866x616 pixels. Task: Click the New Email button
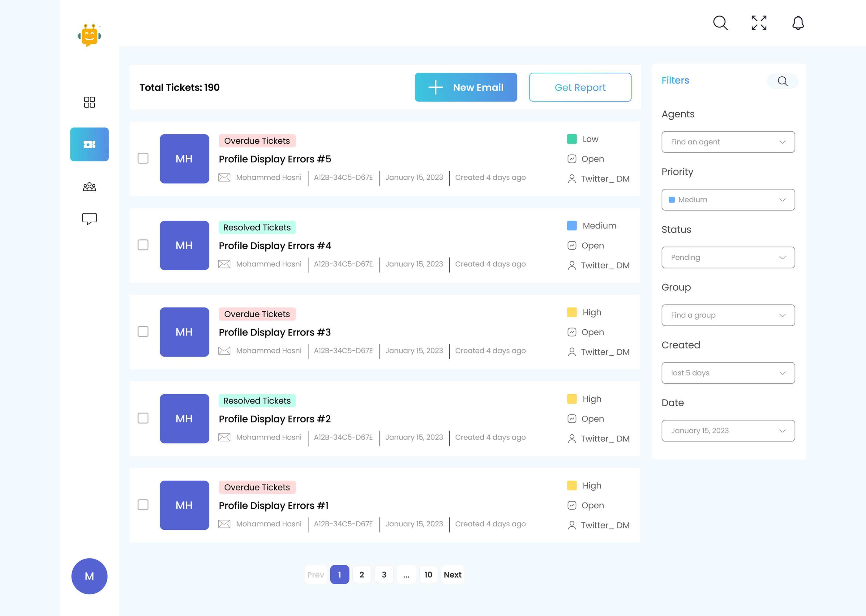[466, 87]
